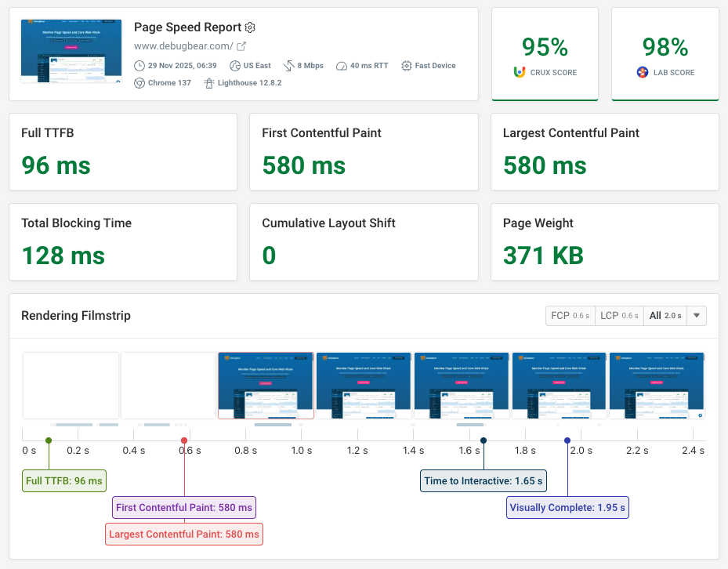Click the Fast Device gear icon
This screenshot has height=569, width=728.
pos(405,65)
